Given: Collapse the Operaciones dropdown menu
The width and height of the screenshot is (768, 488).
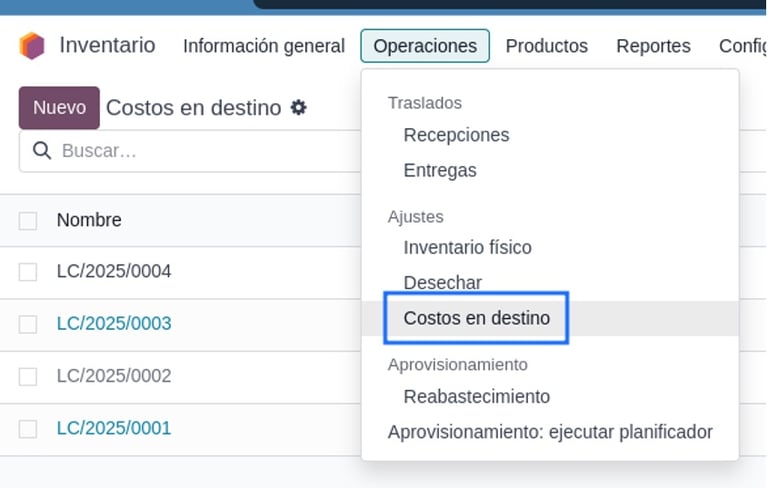Looking at the screenshot, I should tap(425, 46).
